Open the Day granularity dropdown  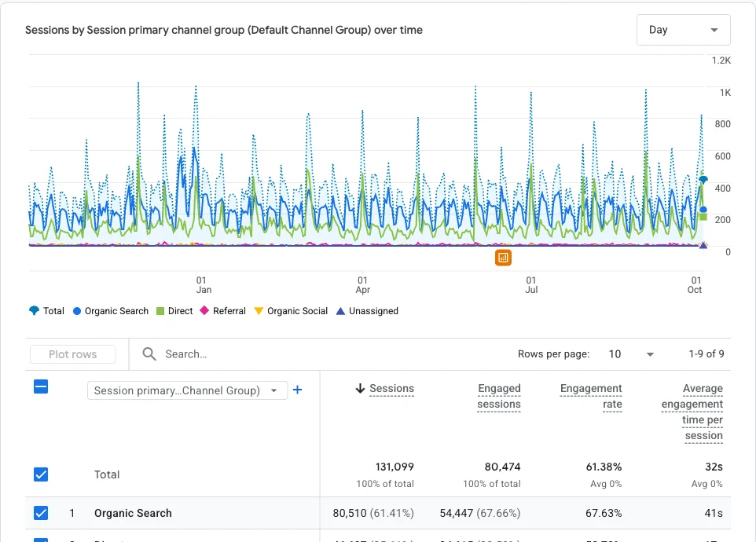pyautogui.click(x=683, y=30)
